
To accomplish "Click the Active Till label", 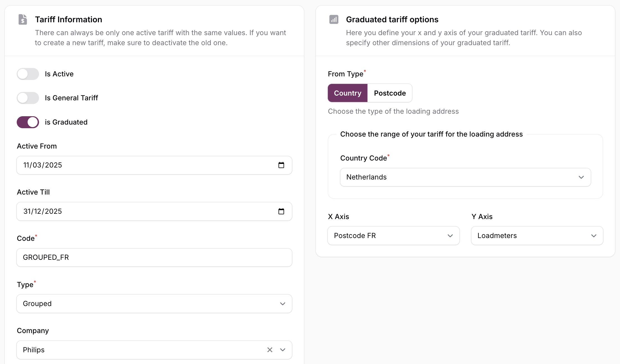I will point(33,192).
